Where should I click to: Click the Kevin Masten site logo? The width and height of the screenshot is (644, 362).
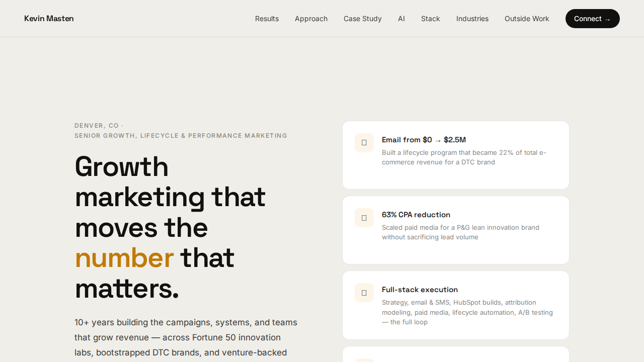coord(49,19)
